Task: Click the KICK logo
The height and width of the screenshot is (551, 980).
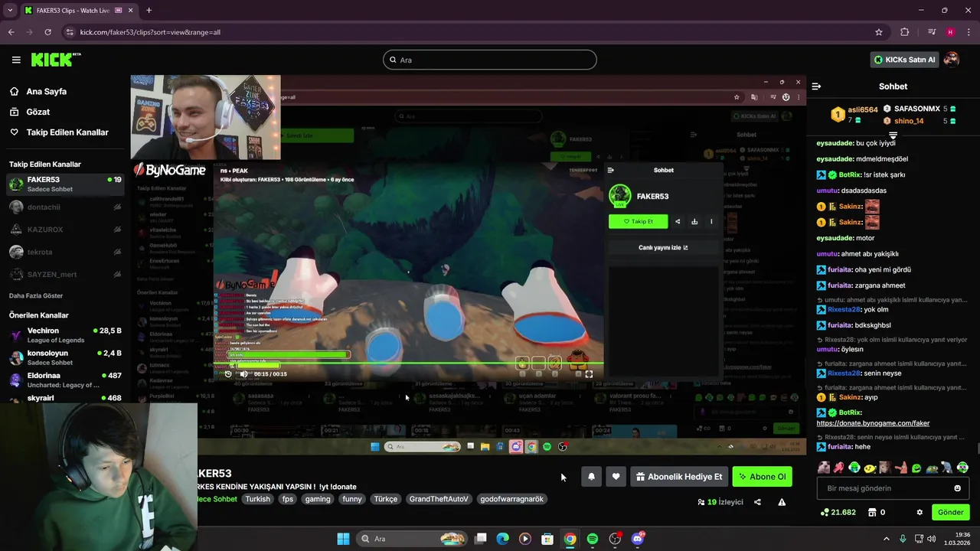Action: (56, 60)
